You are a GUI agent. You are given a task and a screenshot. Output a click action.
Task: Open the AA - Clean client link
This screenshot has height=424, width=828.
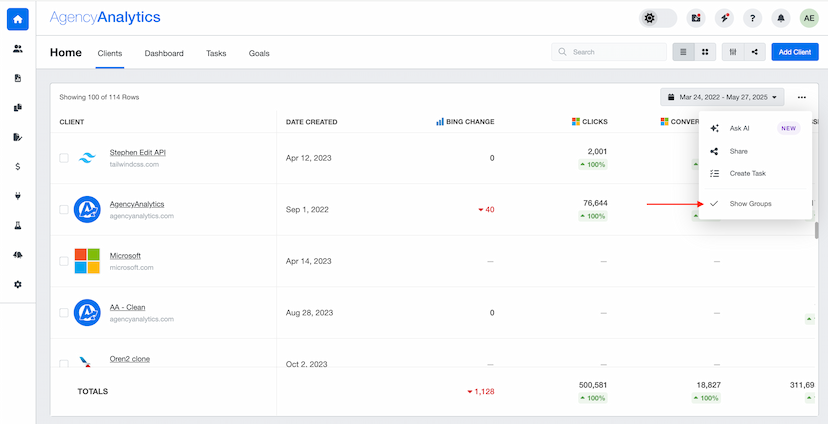127,307
